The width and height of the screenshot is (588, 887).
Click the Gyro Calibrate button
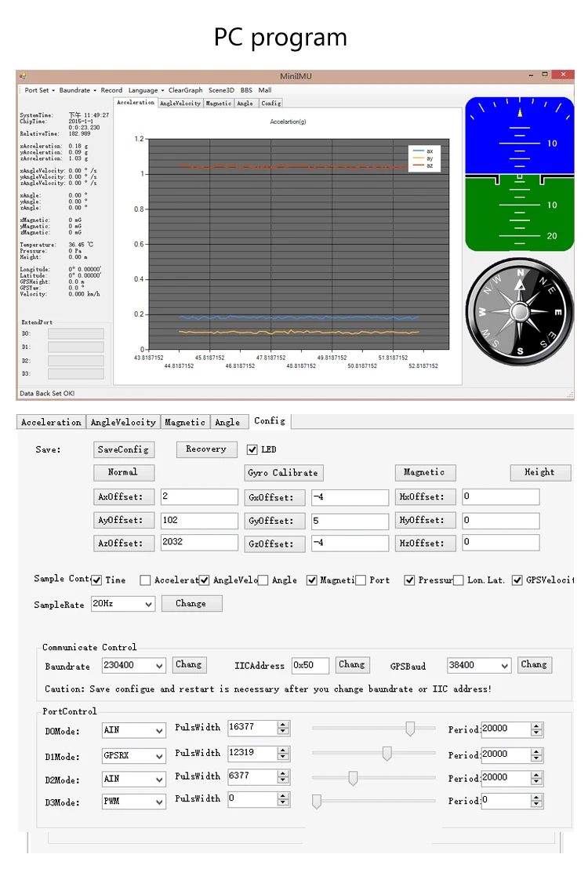click(x=283, y=473)
